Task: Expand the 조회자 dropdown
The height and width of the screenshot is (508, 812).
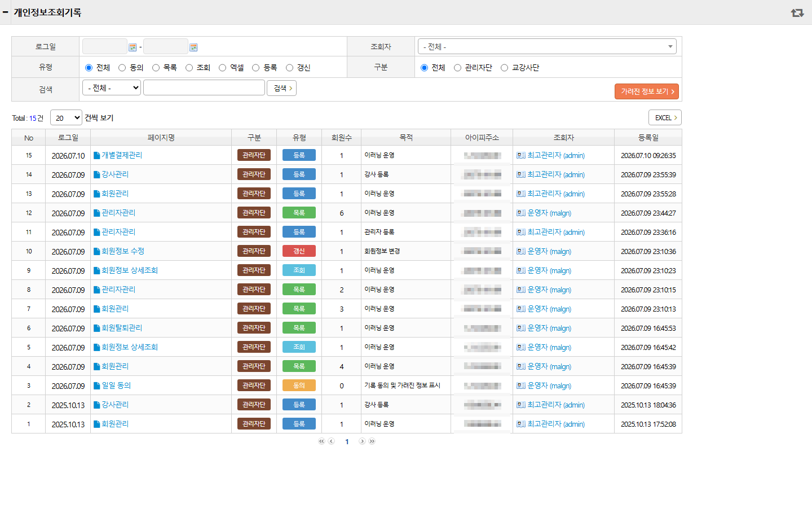Action: pos(547,46)
